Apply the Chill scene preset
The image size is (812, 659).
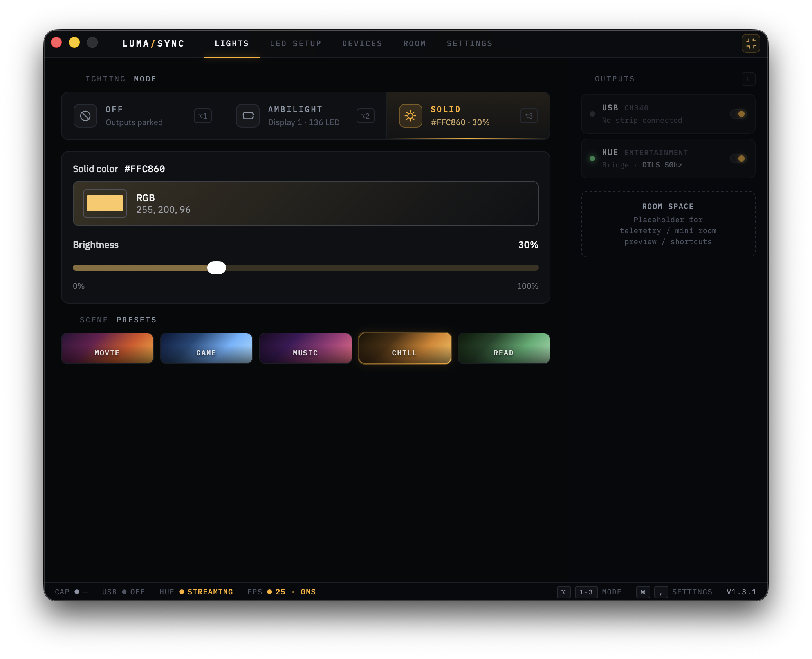coord(405,348)
